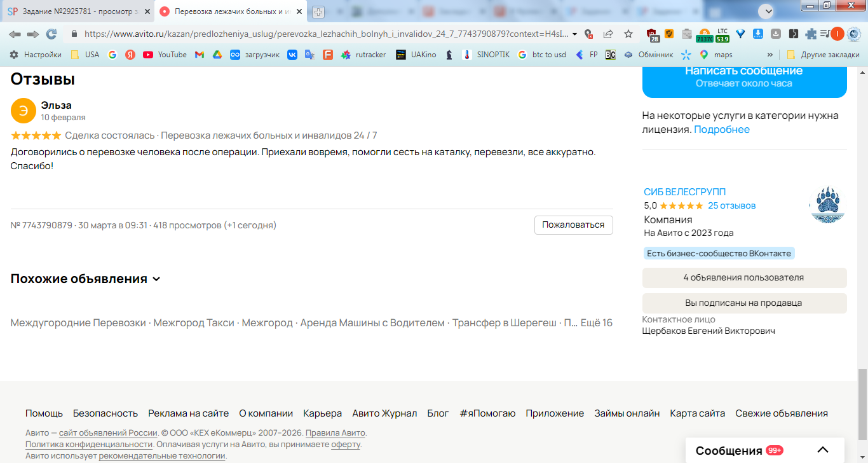Click reviewer Эльза's avatar
This screenshot has height=463, width=868.
24,111
